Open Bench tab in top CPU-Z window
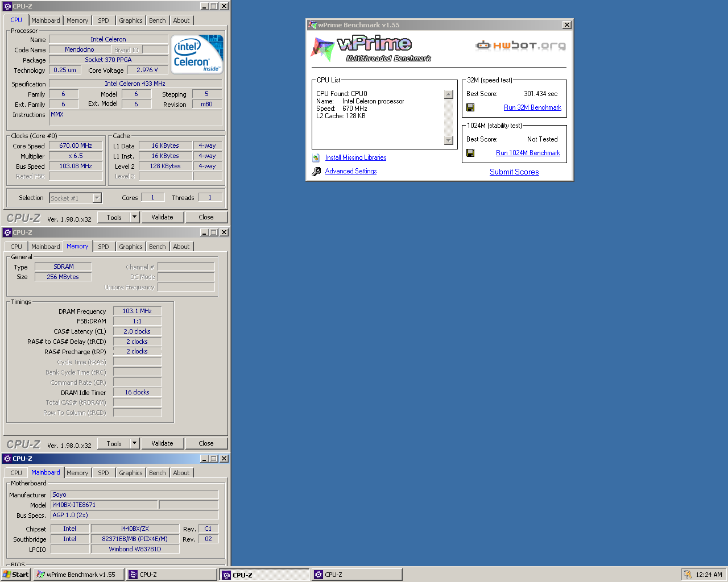Screen dimensions: 728x582 pos(158,20)
